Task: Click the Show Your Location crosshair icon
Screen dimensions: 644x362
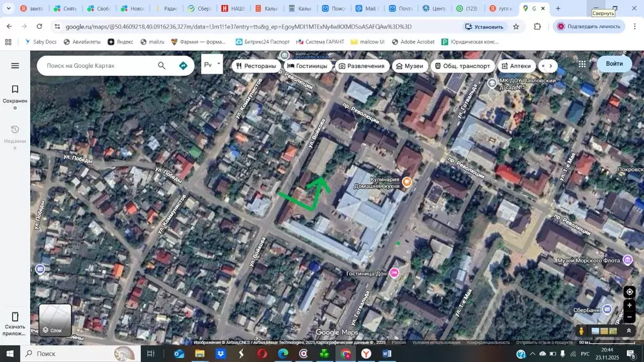Action: coord(630,292)
